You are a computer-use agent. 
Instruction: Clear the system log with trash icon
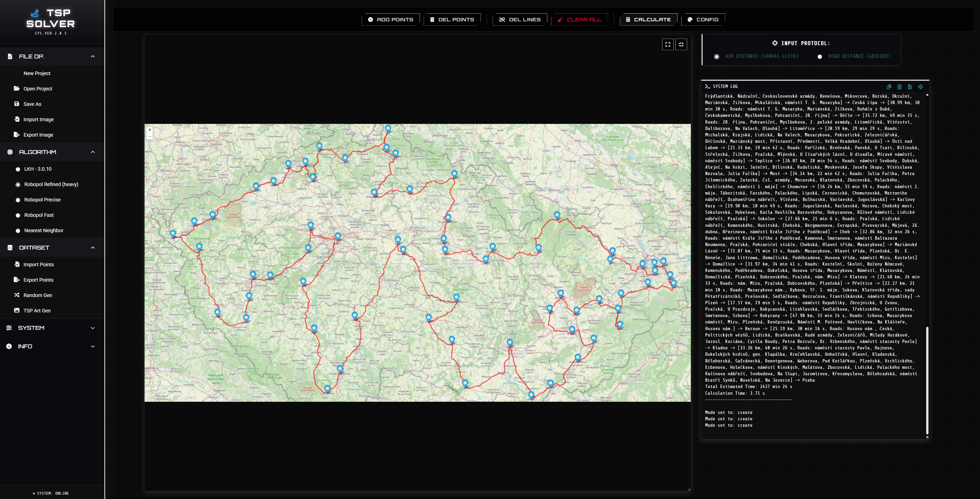899,87
